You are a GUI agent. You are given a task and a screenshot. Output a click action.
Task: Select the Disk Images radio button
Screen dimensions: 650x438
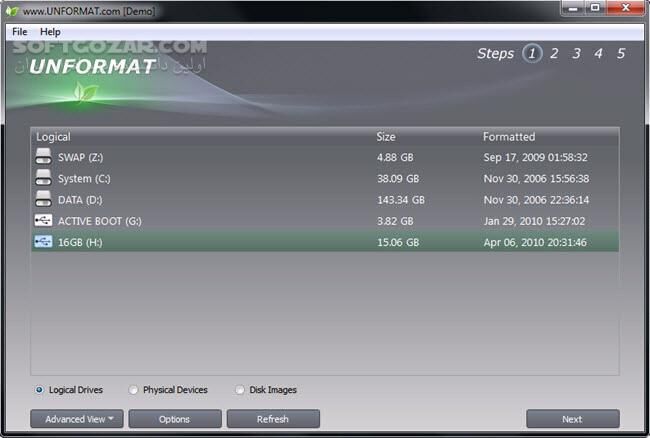click(239, 390)
